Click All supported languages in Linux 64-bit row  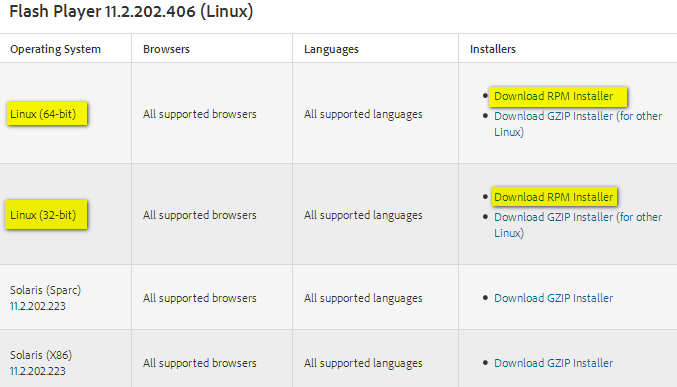[x=363, y=114]
